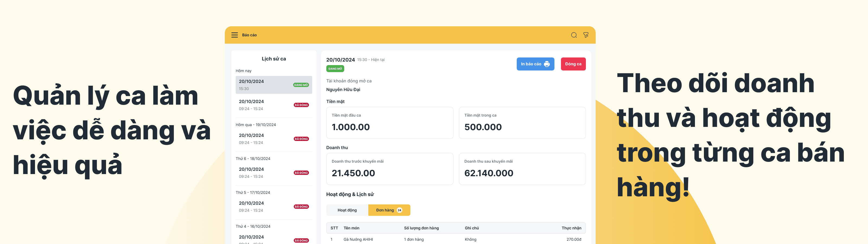Select the open shift at 15:30
Screen dimensions: 868x244
274,85
